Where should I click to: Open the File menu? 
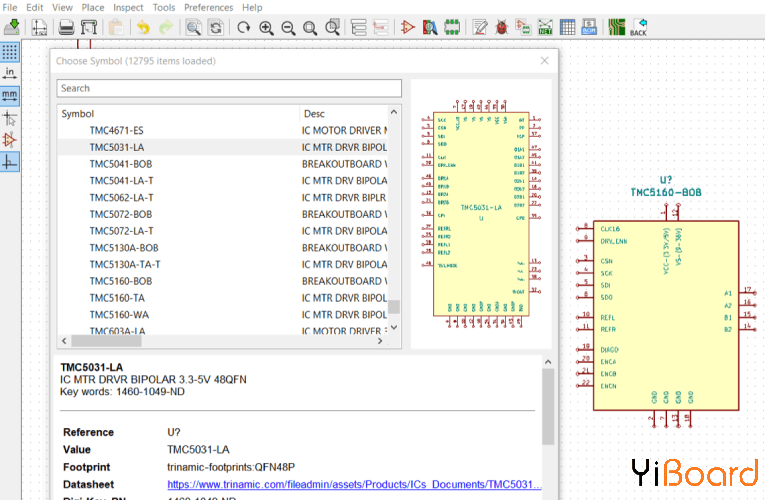click(x=10, y=7)
